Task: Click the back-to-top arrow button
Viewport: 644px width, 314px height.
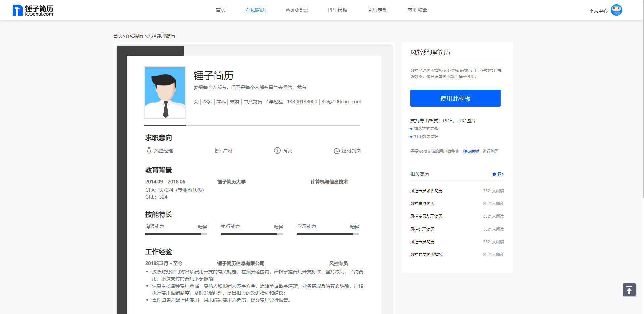Action: [x=629, y=290]
